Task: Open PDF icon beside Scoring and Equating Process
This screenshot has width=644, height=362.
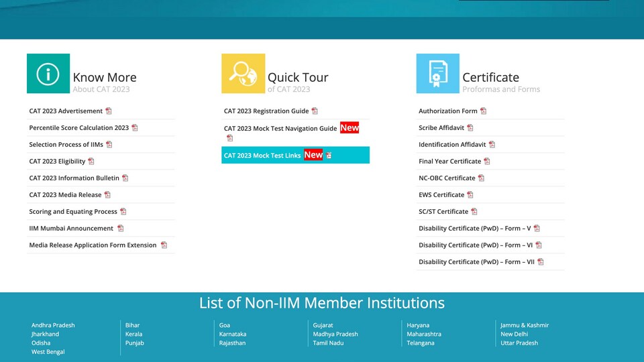Action: [x=123, y=211]
